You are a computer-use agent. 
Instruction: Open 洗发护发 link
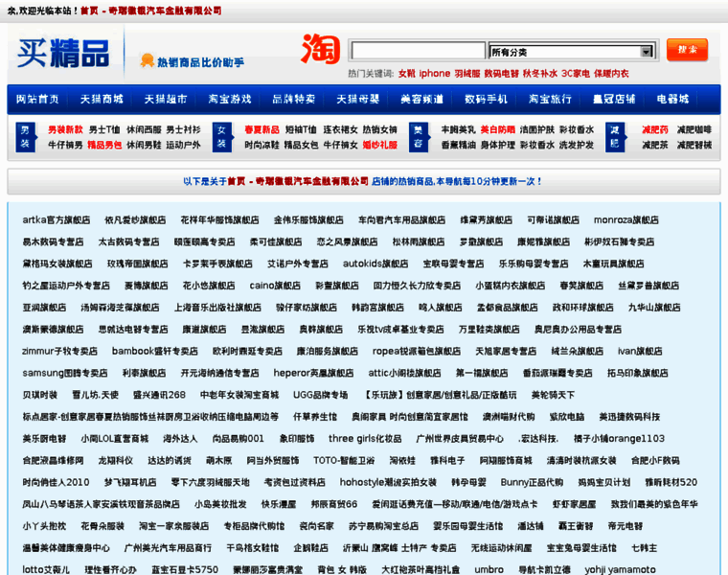click(x=577, y=145)
